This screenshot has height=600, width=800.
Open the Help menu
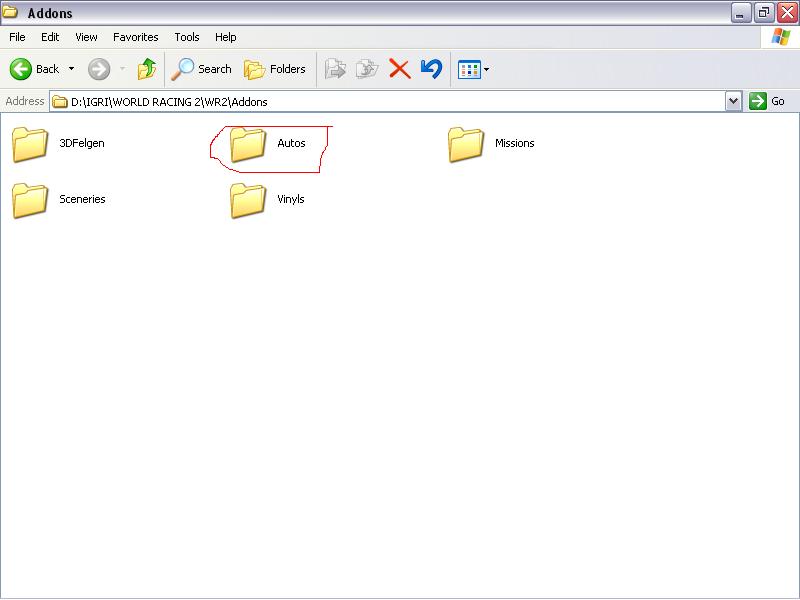click(226, 37)
